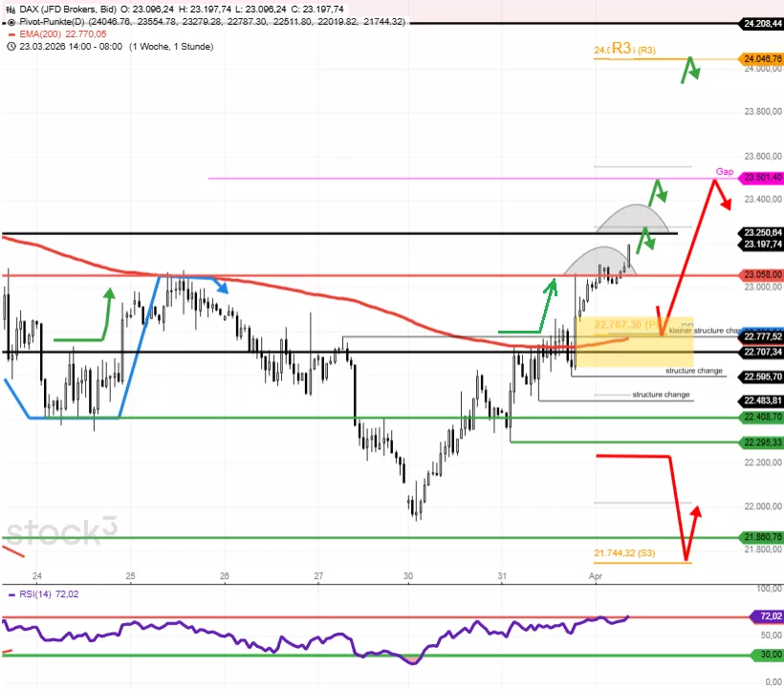This screenshot has width=784, height=689.
Task: Click the 24.208,44 black price label
Action: click(x=761, y=22)
